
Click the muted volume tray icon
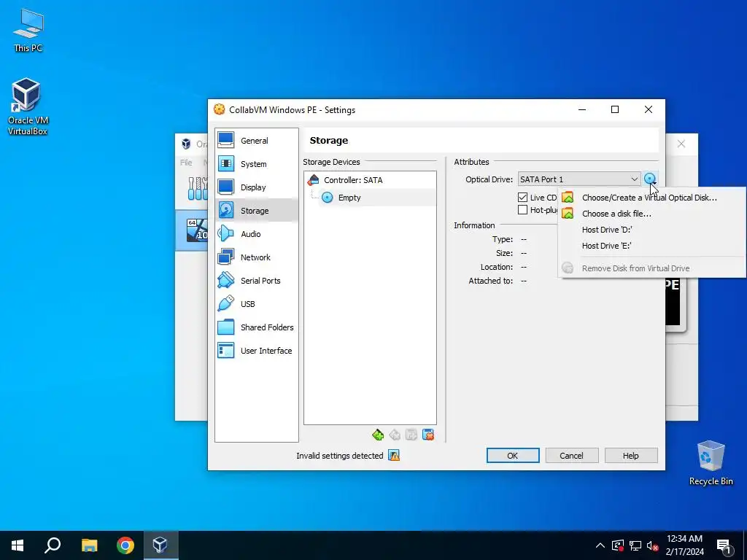pos(652,545)
